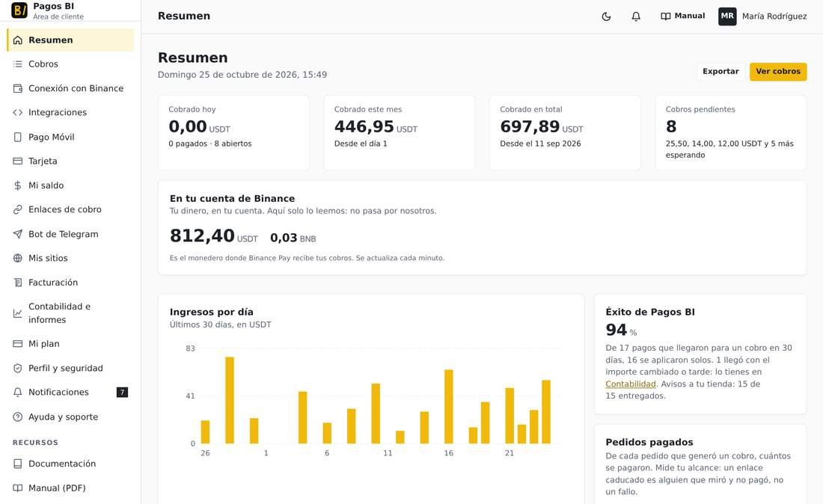Click the wallet icon beside Conexión con Binance
This screenshot has width=823, height=504.
(18, 88)
